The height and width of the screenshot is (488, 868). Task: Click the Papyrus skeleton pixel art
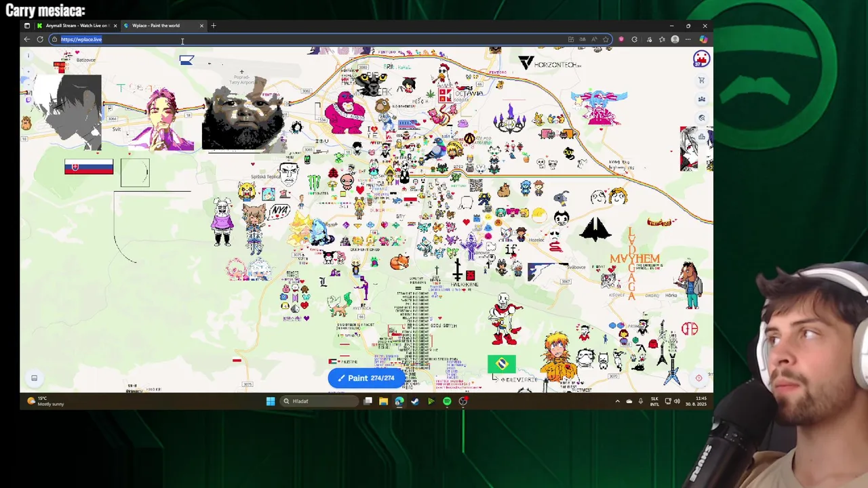coord(505,318)
